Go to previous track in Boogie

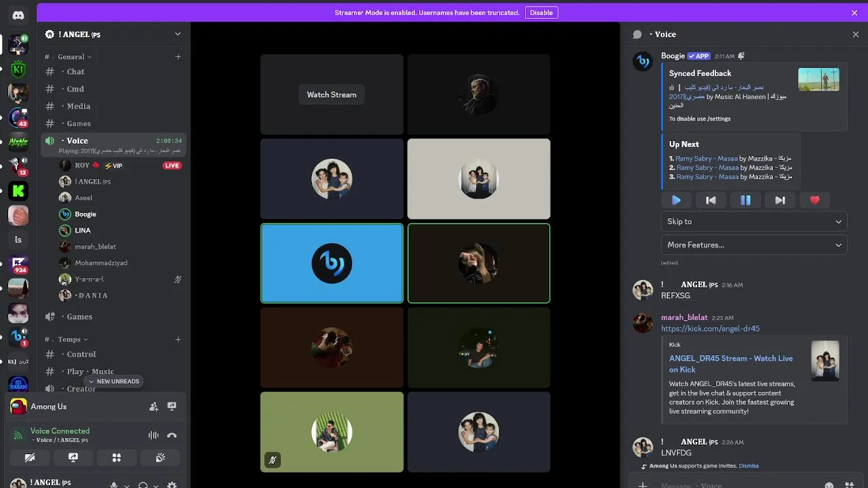click(711, 200)
